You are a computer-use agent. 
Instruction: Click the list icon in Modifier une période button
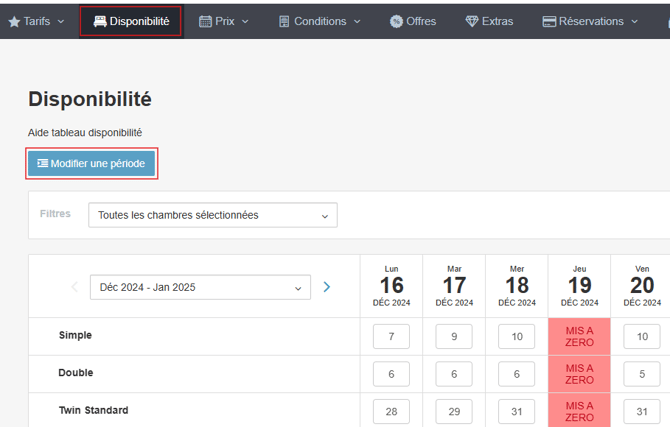click(42, 163)
